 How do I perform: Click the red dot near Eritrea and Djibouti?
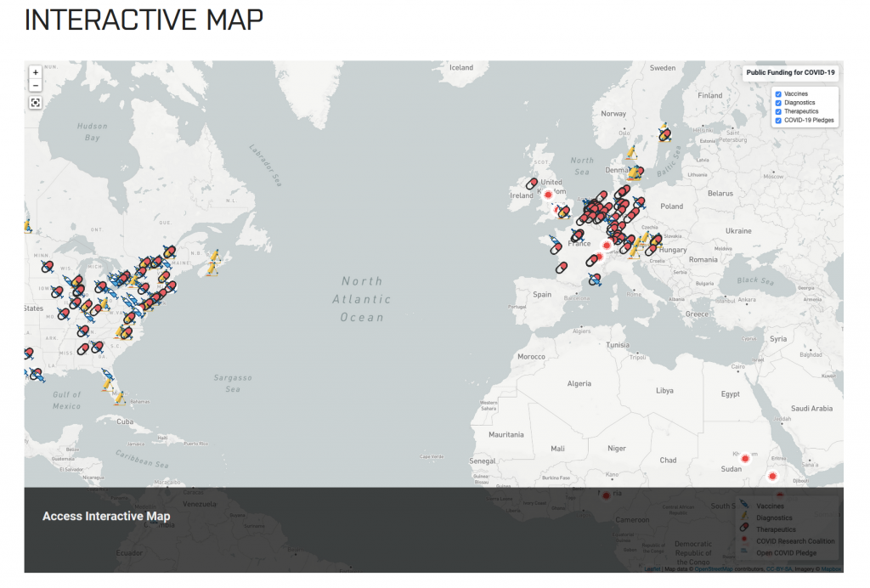(x=772, y=476)
